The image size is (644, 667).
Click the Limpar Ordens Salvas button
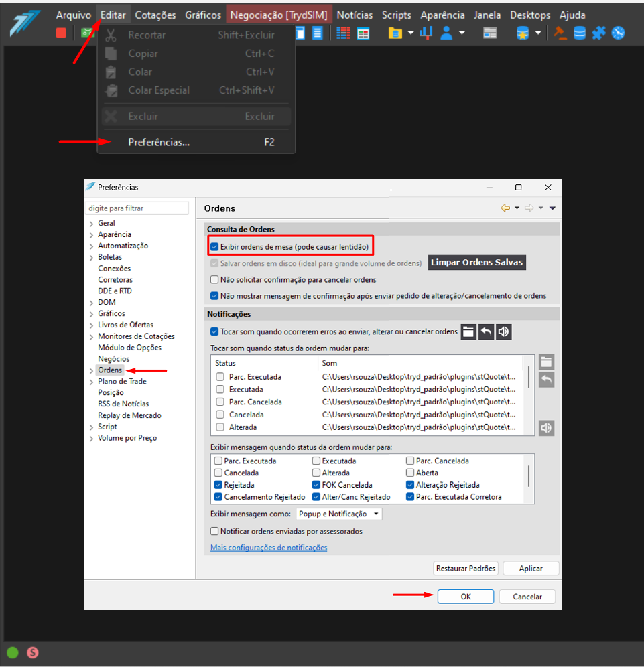[x=476, y=263]
